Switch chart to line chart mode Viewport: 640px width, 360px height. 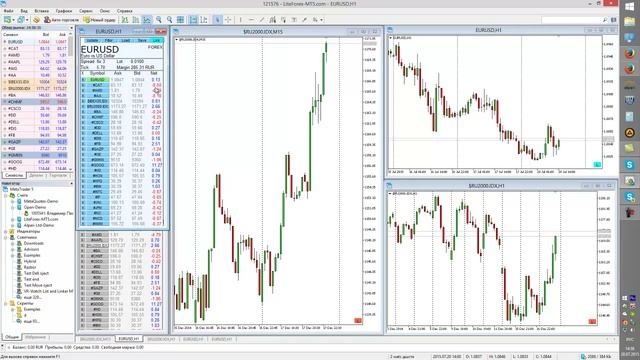coord(147,20)
